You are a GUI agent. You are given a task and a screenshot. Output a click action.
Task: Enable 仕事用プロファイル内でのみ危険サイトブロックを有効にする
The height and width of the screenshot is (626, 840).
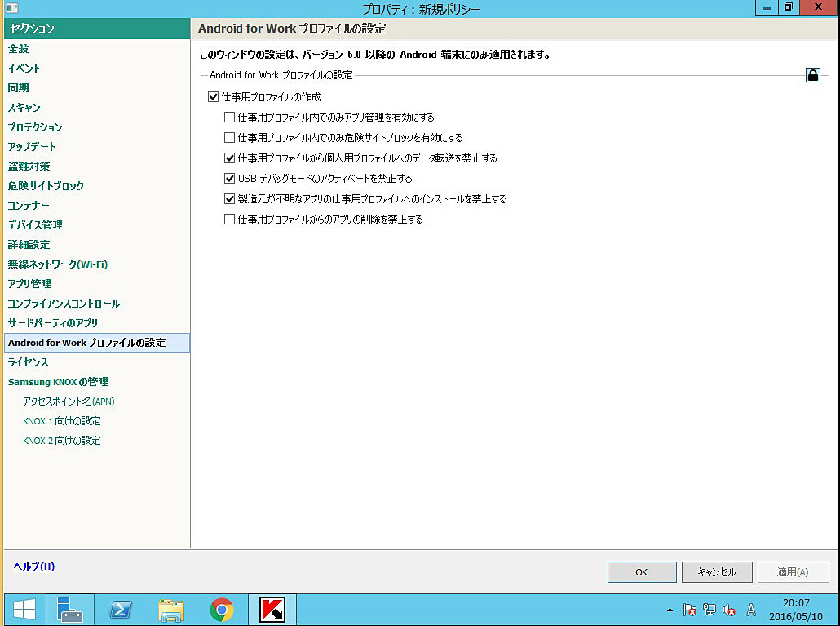click(229, 138)
